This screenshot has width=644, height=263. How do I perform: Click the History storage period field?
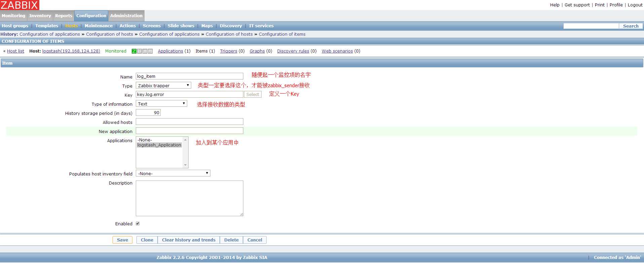click(x=148, y=112)
